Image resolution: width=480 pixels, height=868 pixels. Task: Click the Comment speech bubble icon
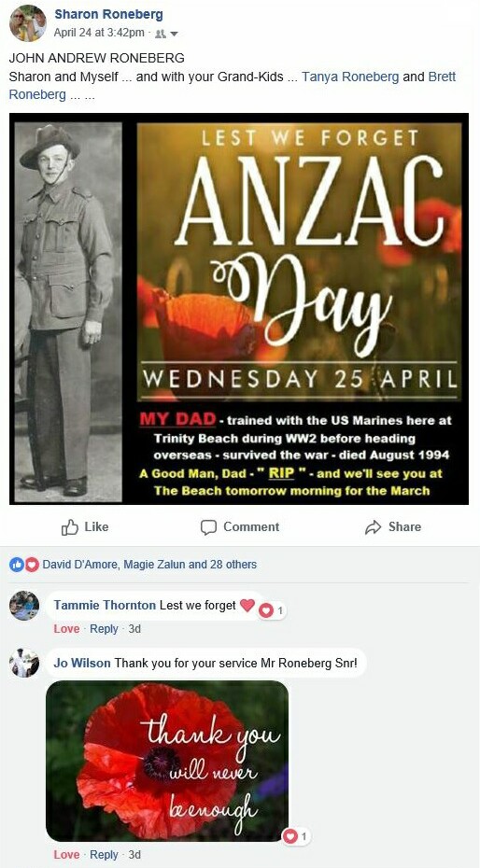pyautogui.click(x=207, y=527)
